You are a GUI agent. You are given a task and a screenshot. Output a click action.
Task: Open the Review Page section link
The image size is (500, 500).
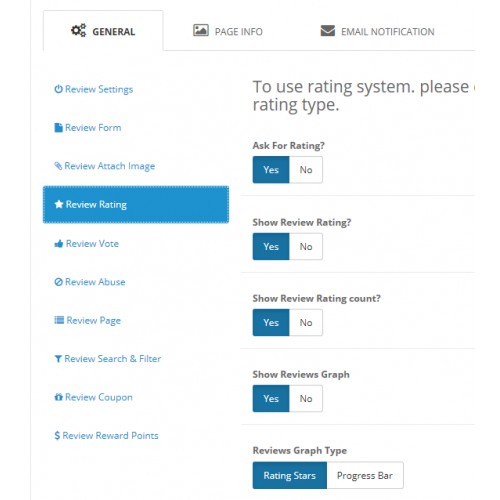[x=87, y=320]
